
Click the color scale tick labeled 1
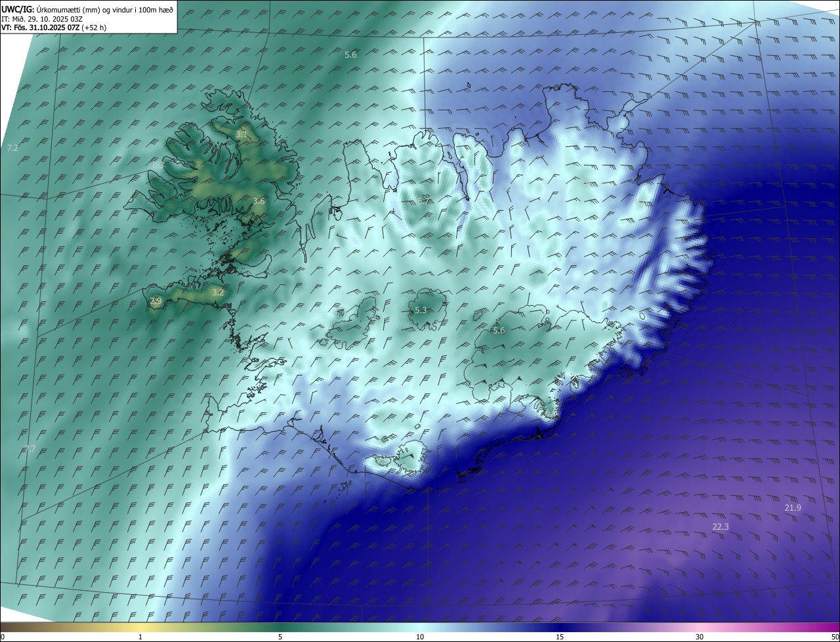(x=140, y=637)
